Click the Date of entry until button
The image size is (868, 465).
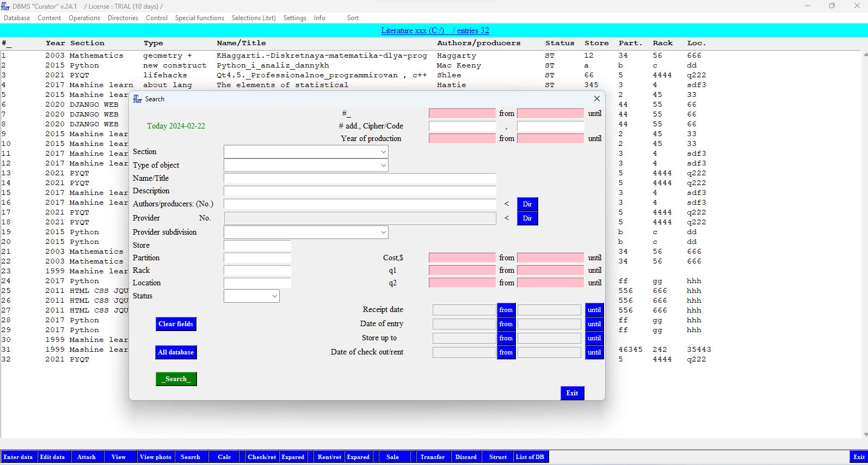pyautogui.click(x=594, y=324)
